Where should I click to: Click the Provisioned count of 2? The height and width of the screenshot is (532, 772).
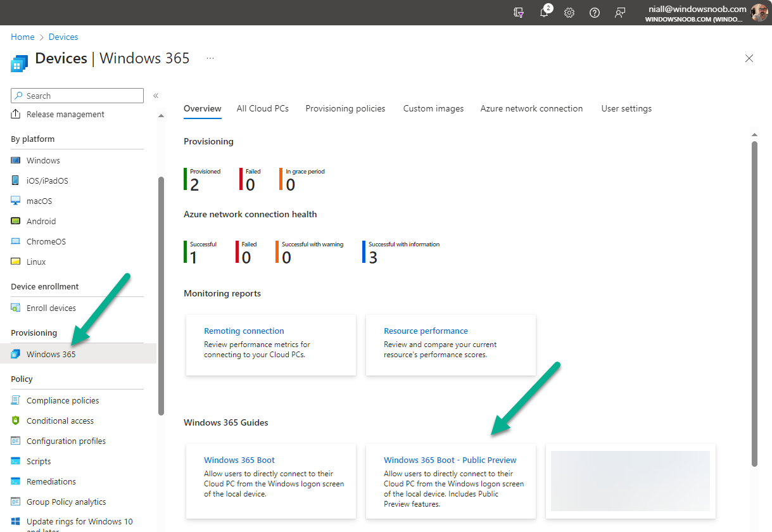[194, 185]
